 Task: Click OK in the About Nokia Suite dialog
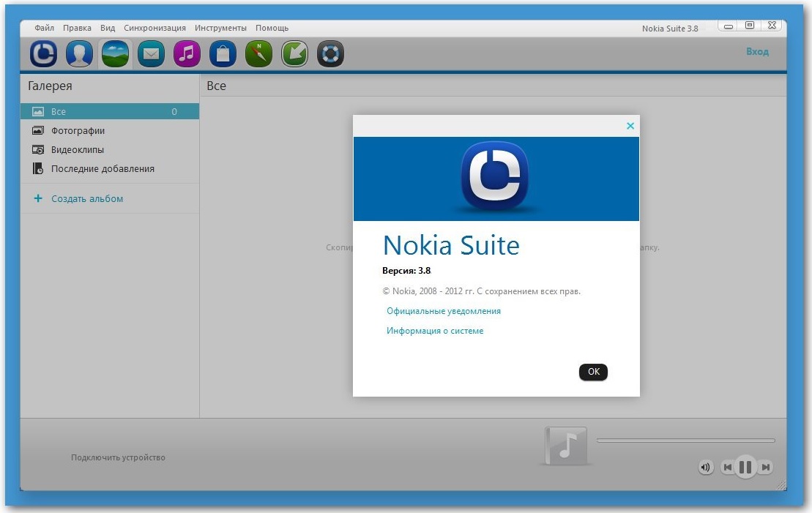tap(594, 372)
